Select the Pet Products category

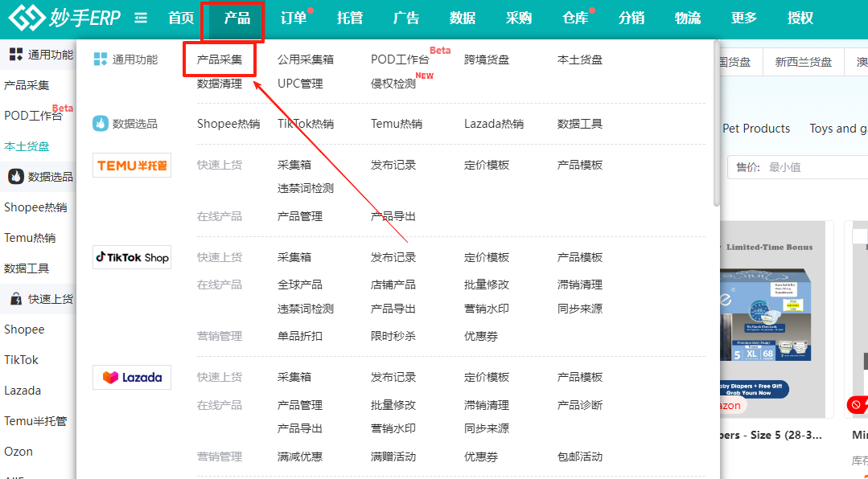click(x=756, y=129)
